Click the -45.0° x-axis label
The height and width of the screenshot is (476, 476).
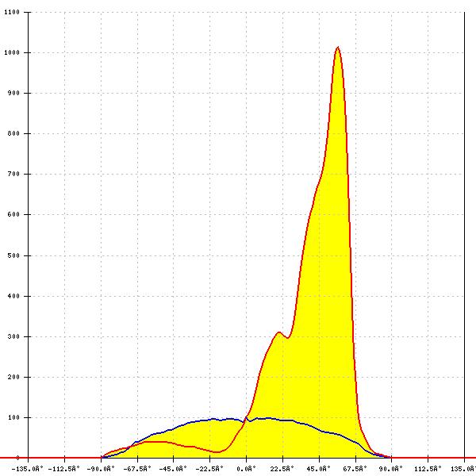coord(174,469)
